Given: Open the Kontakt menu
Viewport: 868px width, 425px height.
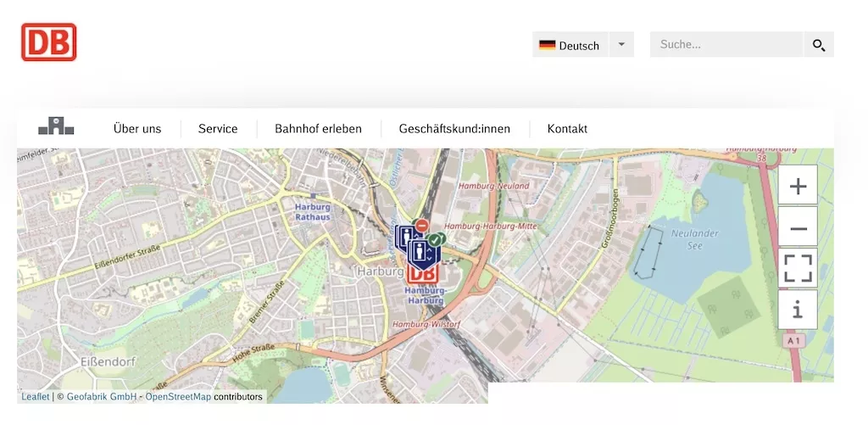Looking at the screenshot, I should click(x=567, y=129).
